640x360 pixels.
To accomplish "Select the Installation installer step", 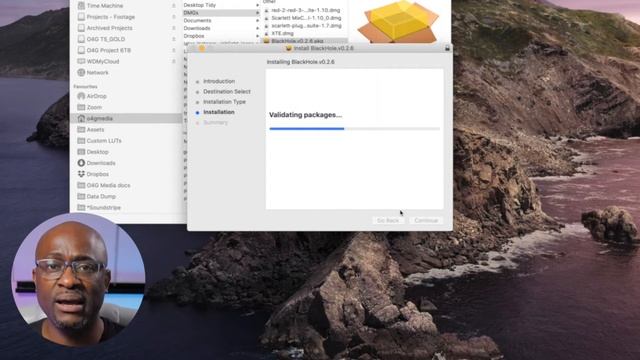I will [219, 112].
